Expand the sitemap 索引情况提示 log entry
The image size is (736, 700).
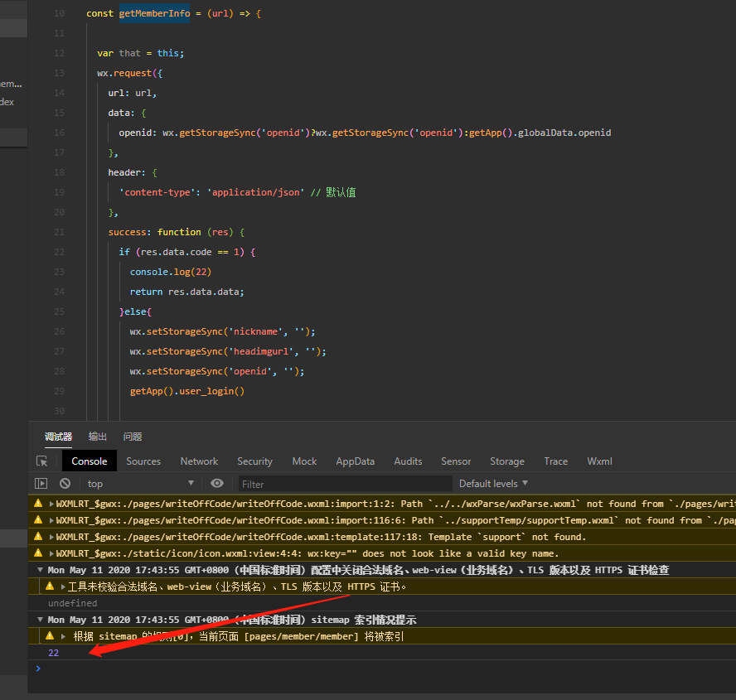(40, 619)
